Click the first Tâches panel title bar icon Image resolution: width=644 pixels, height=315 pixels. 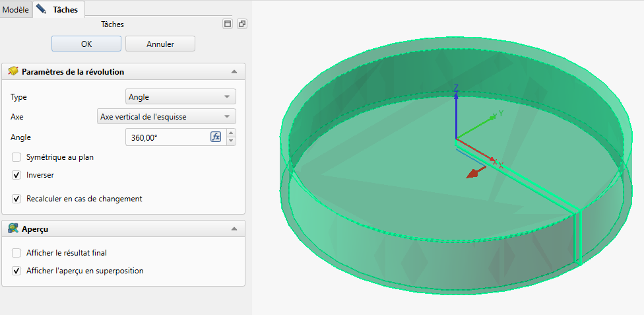tap(228, 24)
